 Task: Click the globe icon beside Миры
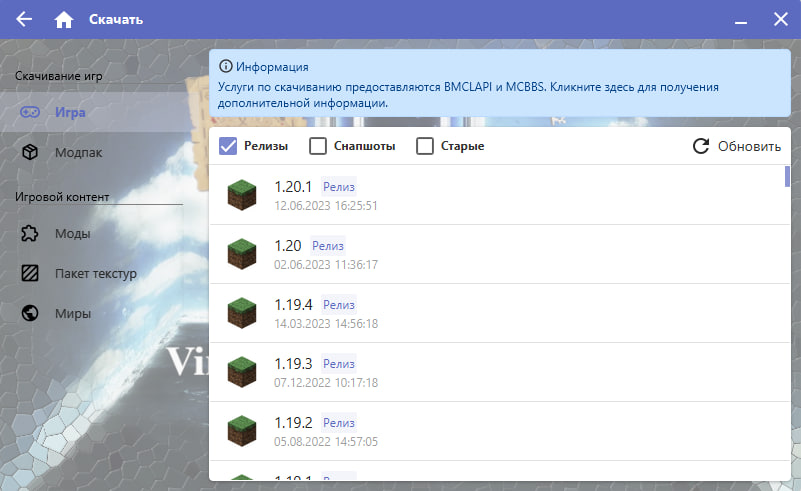tap(30, 313)
